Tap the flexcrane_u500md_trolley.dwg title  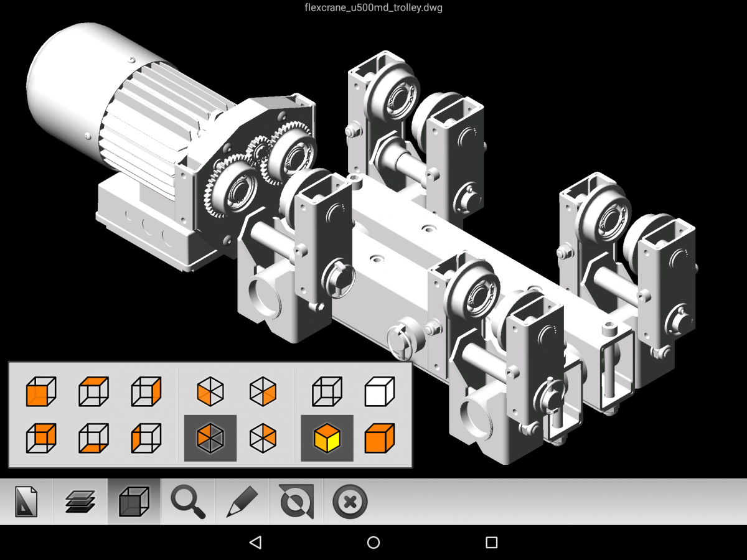[373, 8]
